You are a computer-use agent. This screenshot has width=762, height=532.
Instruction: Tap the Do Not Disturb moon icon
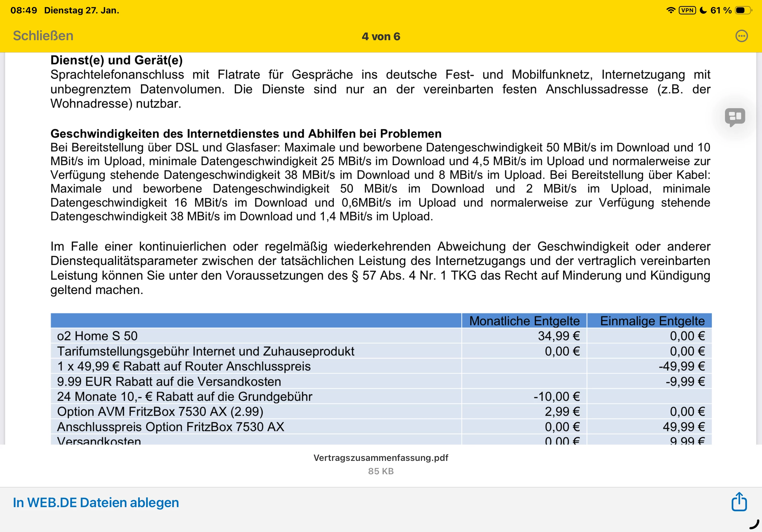(x=703, y=10)
